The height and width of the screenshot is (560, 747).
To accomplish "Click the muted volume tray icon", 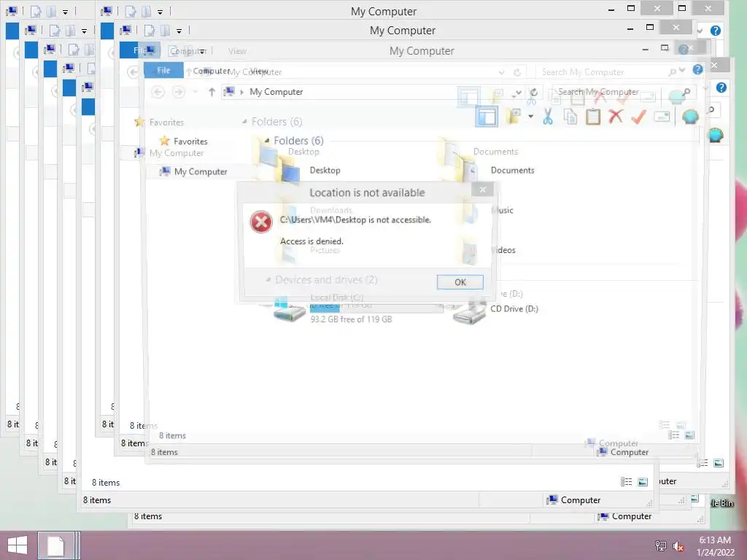I will [x=678, y=545].
